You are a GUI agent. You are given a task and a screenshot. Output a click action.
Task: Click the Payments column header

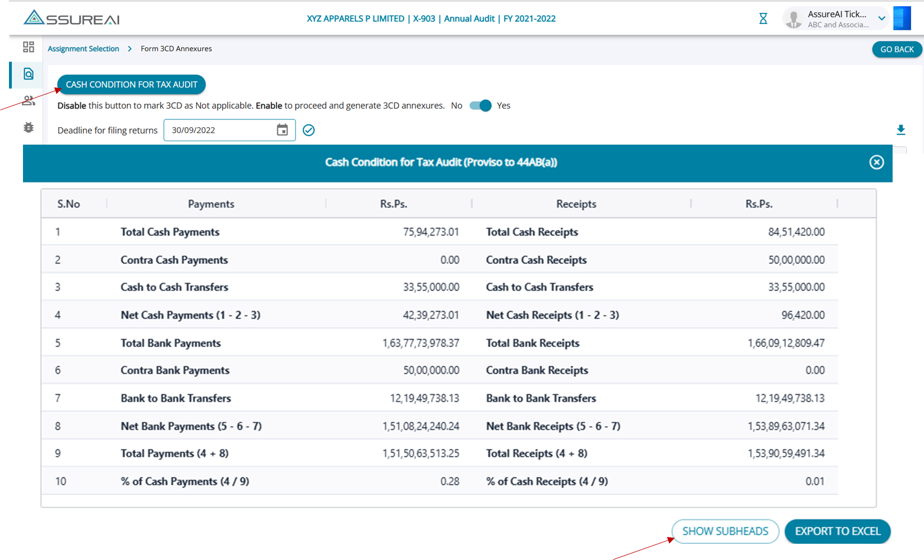click(211, 204)
